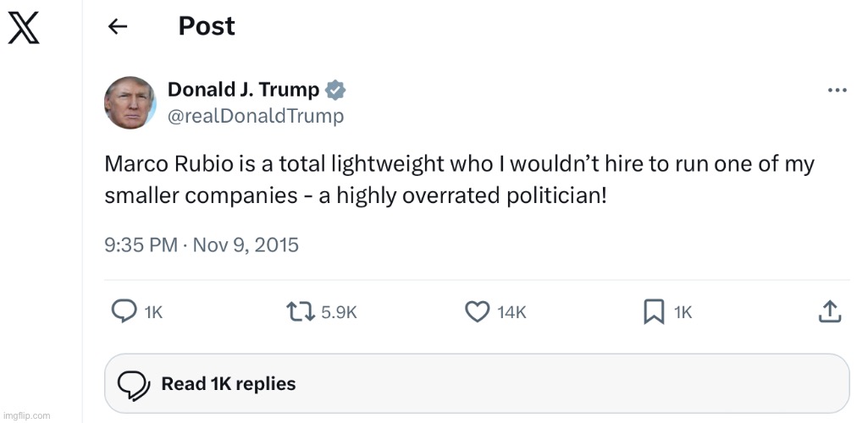Click the Donald J. Trump display name
Image resolution: width=868 pixels, height=423 pixels.
click(243, 90)
